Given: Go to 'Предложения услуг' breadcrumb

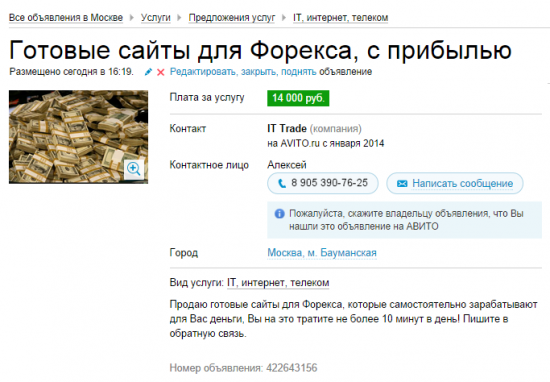Looking at the screenshot, I should [232, 18].
